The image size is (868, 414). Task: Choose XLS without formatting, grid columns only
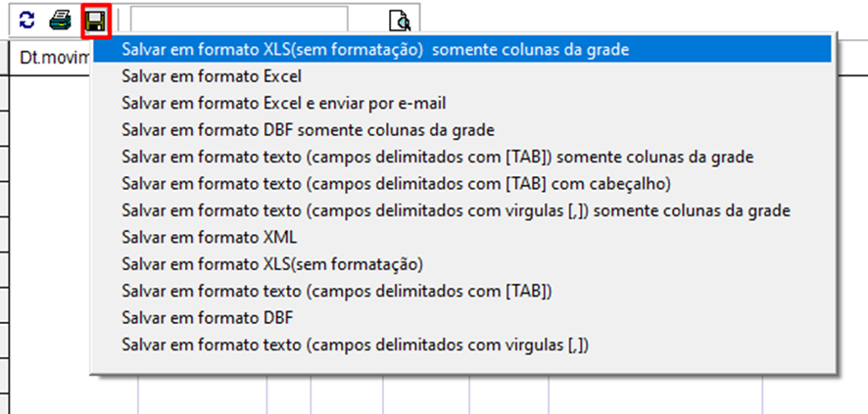(375, 48)
